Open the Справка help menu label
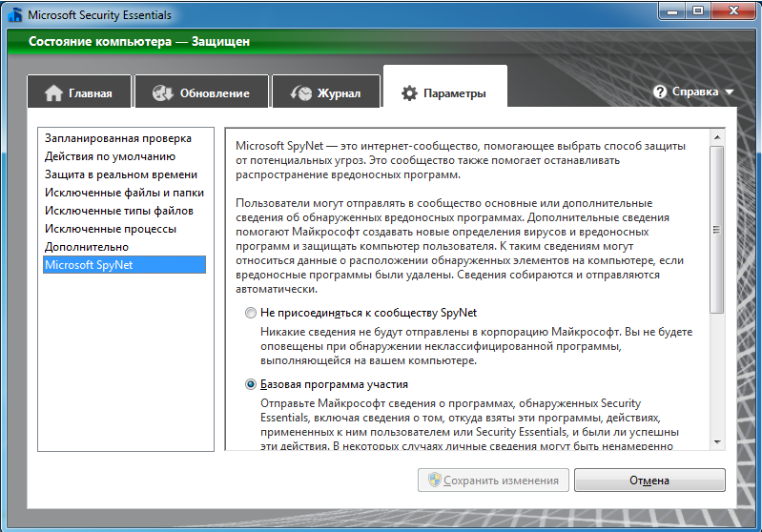Viewport: 762px width, 532px height. 695,92
